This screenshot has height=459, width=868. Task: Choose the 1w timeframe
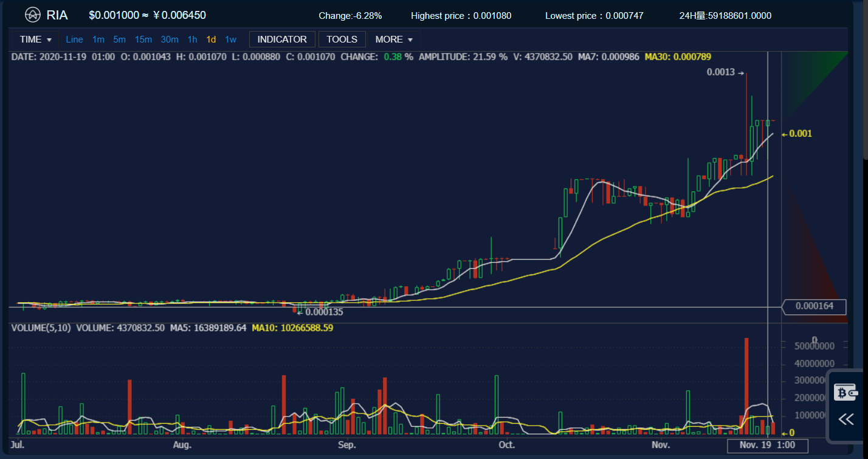[x=230, y=40]
